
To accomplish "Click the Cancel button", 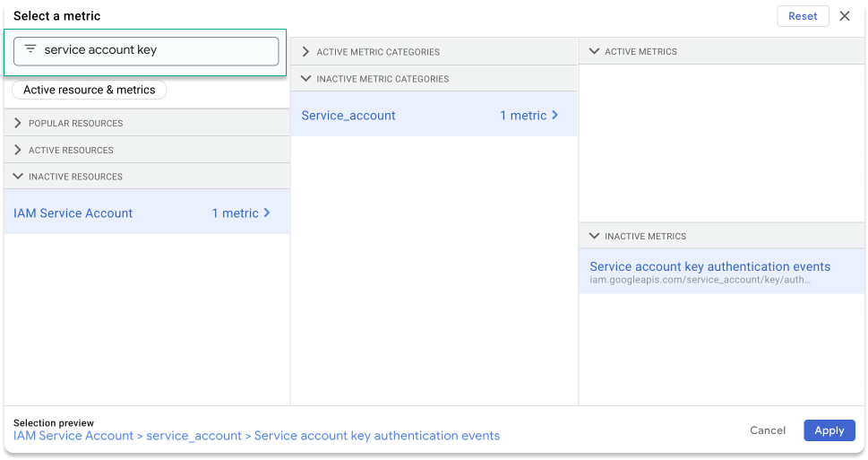I will pos(768,430).
